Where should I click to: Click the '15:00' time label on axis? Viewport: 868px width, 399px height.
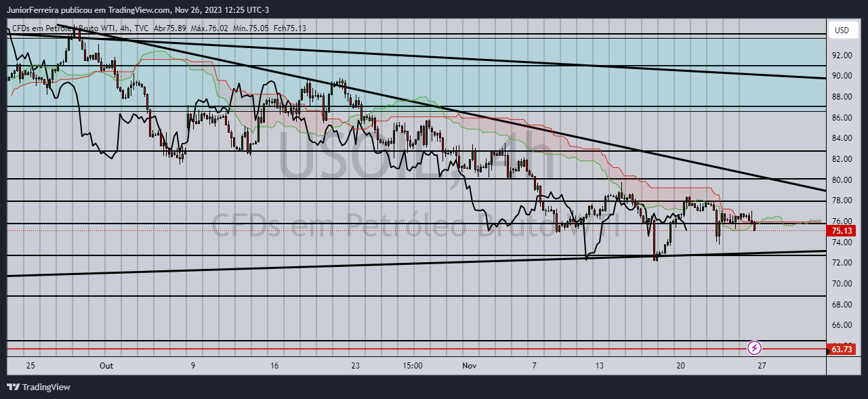[x=412, y=365]
